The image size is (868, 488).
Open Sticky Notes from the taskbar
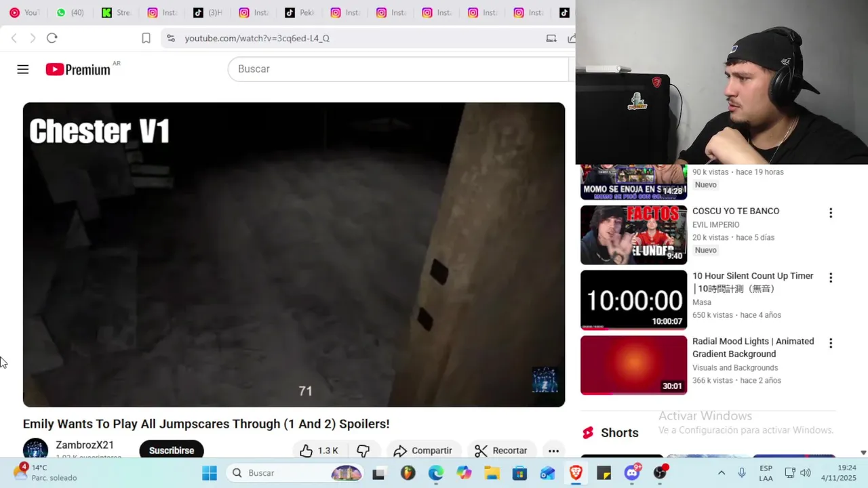[x=604, y=472]
